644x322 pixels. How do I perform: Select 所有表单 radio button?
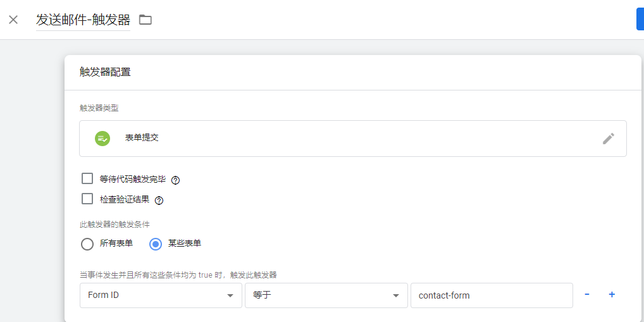tap(87, 244)
